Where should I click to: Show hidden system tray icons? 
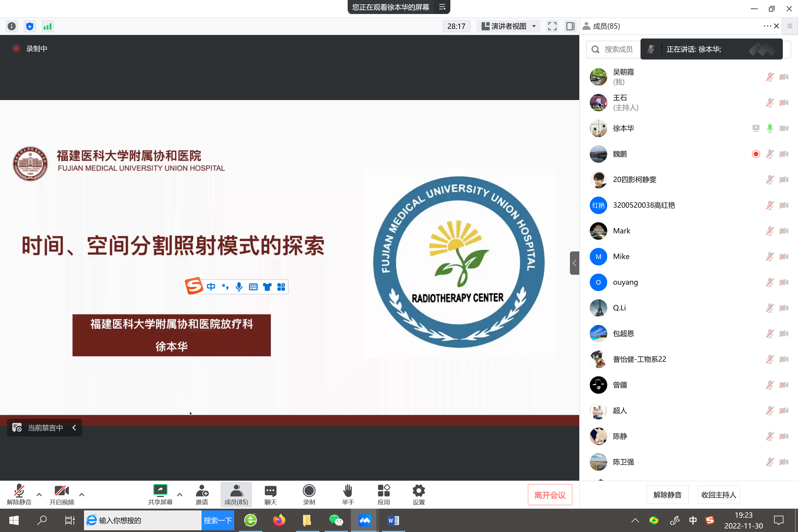click(x=635, y=520)
